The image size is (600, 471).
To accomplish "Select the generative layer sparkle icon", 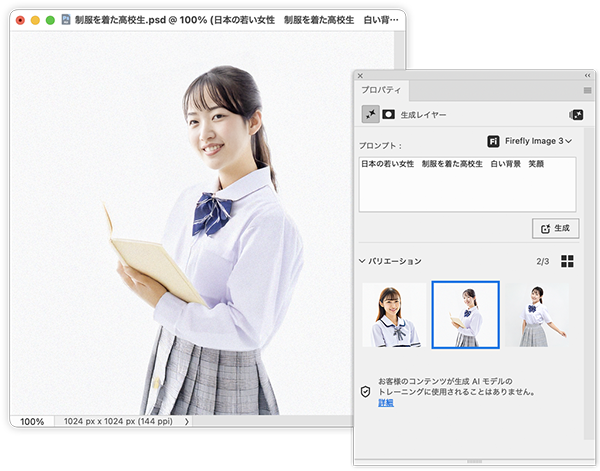I will 370,114.
